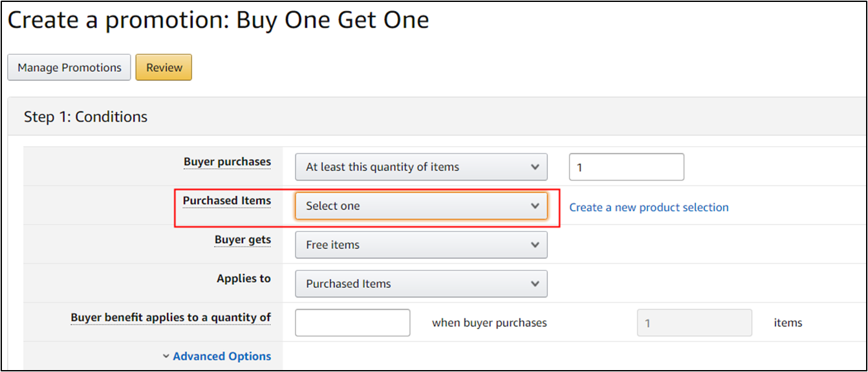Screen dimensions: 868x372
Task: Expand the Buyer gets 'Free items' dropdown
Action: [421, 245]
